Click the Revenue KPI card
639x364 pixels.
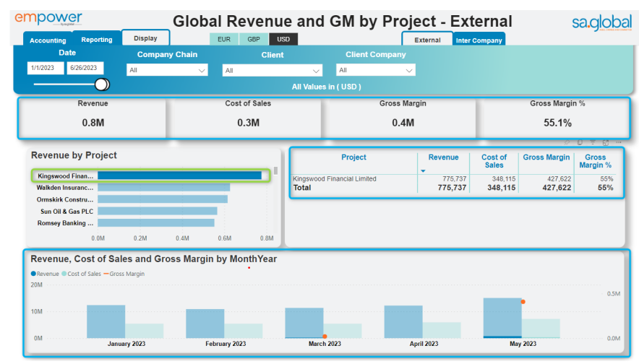[x=93, y=117]
